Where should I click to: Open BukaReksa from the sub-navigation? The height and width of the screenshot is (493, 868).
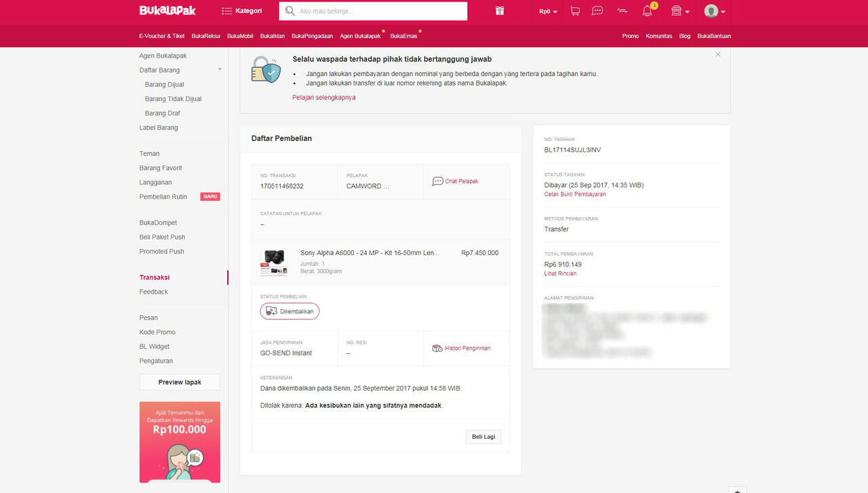coord(206,36)
